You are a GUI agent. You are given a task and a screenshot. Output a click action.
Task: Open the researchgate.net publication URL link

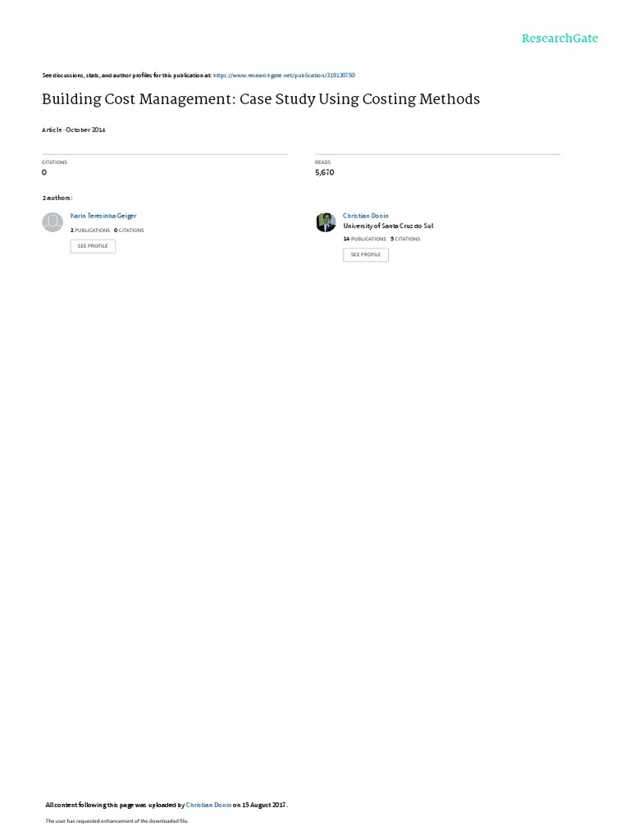pyautogui.click(x=284, y=75)
